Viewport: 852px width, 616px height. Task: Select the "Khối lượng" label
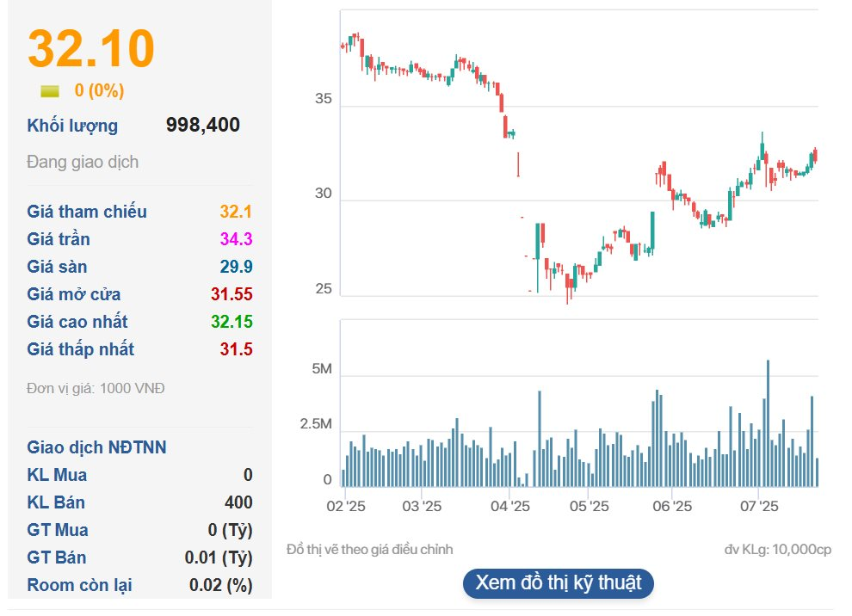coord(72,126)
